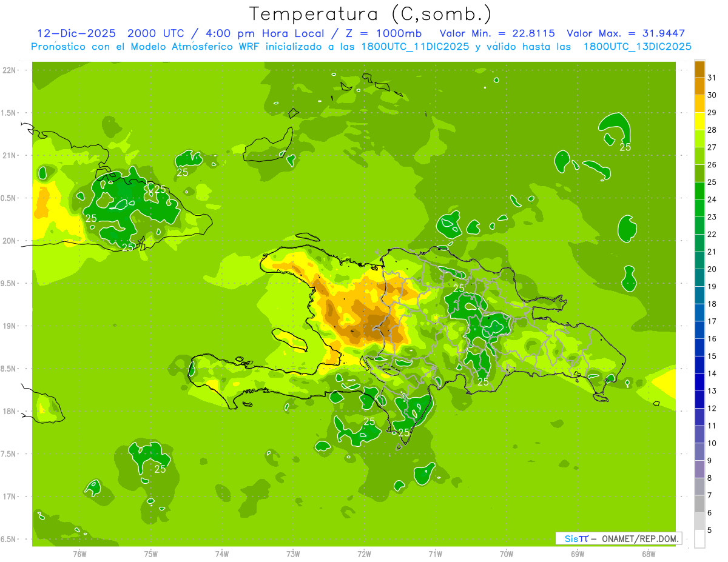Click the "Temperatura (C,somb.)" title

pos(371,14)
